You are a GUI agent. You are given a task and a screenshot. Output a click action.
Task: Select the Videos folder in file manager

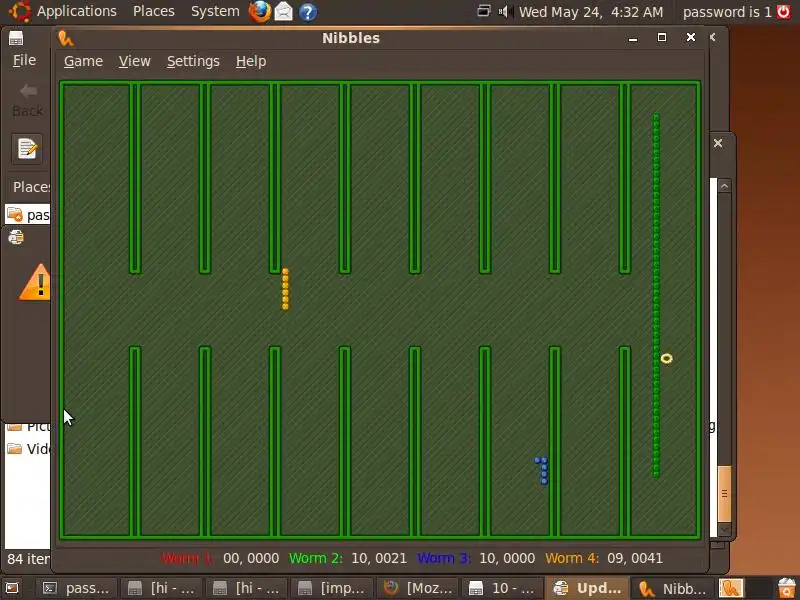[28, 448]
